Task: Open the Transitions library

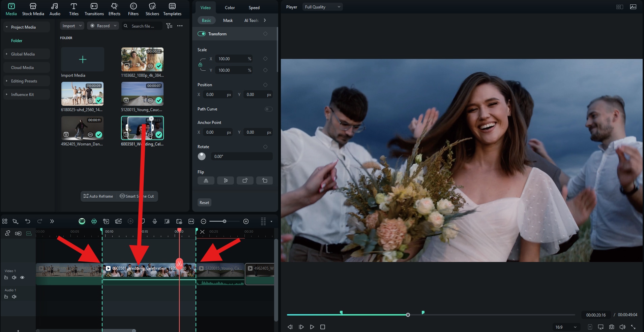Action: click(x=94, y=9)
